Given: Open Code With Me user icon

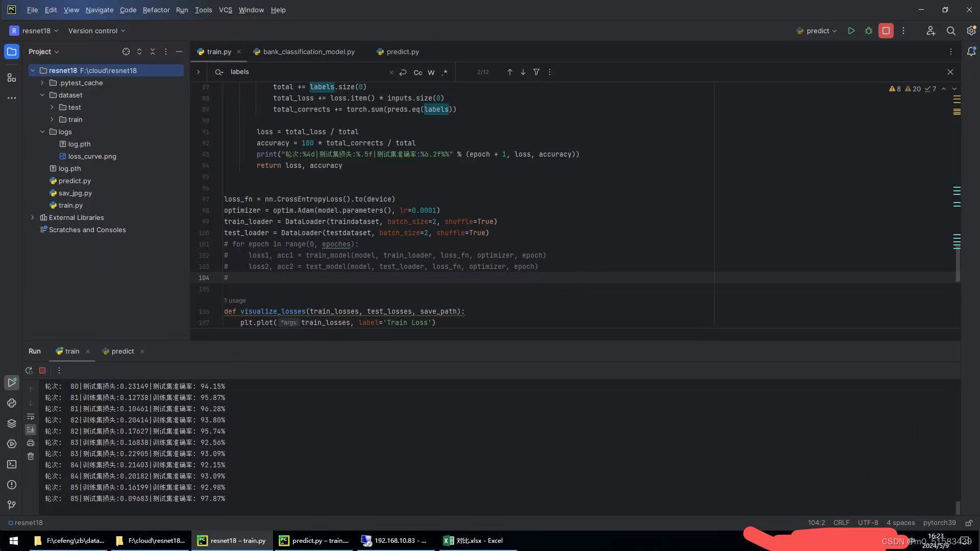Looking at the screenshot, I should coord(931,31).
